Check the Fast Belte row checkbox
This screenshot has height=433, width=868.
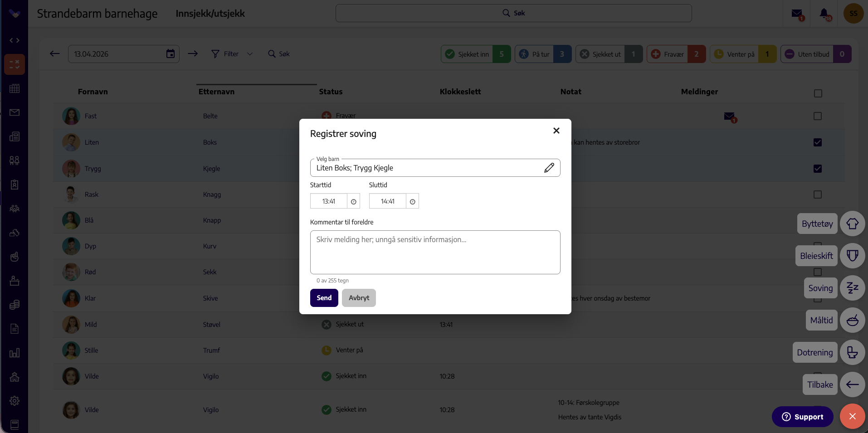pyautogui.click(x=818, y=116)
